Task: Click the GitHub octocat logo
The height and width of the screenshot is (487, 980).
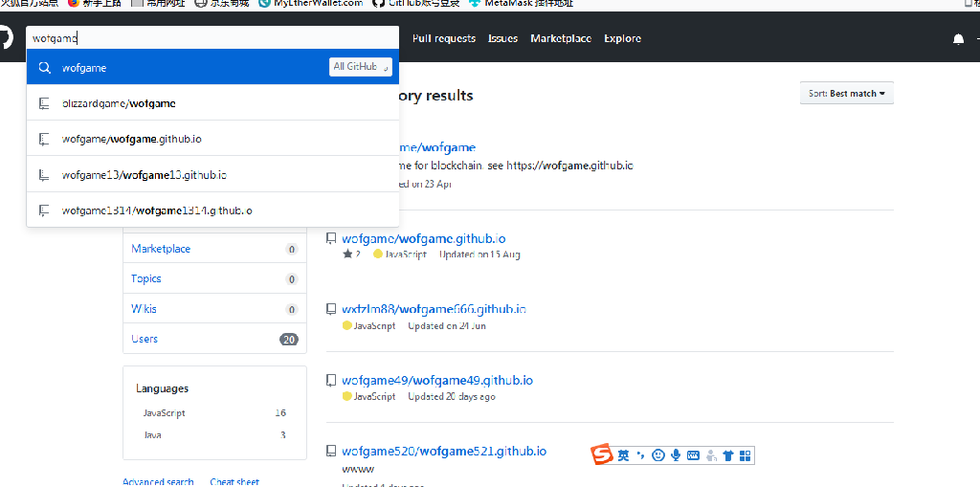Action: (x=5, y=37)
